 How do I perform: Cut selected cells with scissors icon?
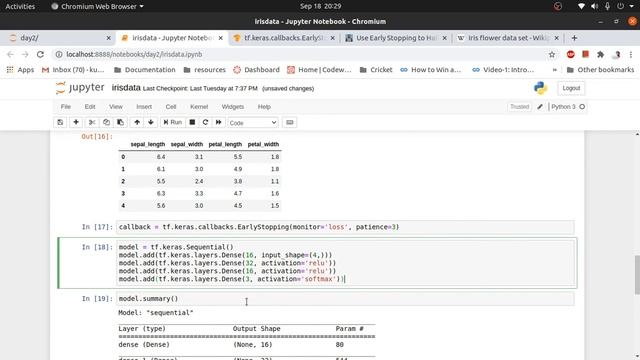92,122
